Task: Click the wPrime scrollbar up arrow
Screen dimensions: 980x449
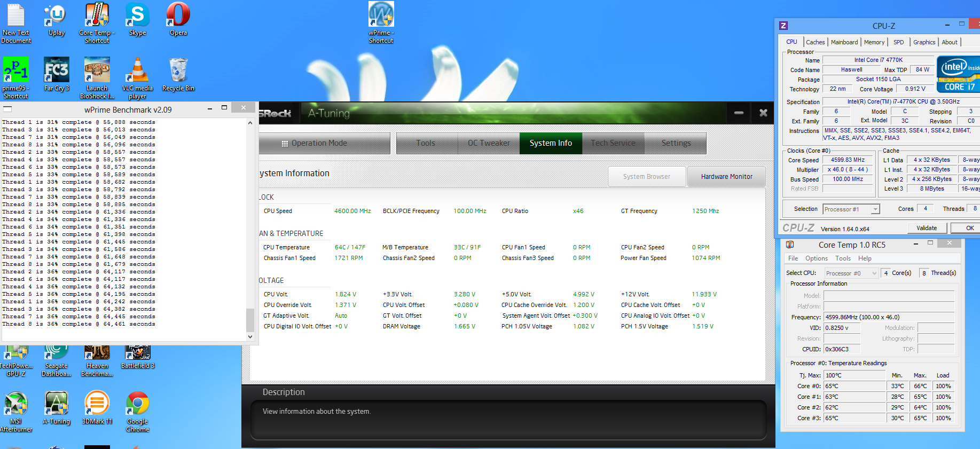Action: tap(250, 123)
